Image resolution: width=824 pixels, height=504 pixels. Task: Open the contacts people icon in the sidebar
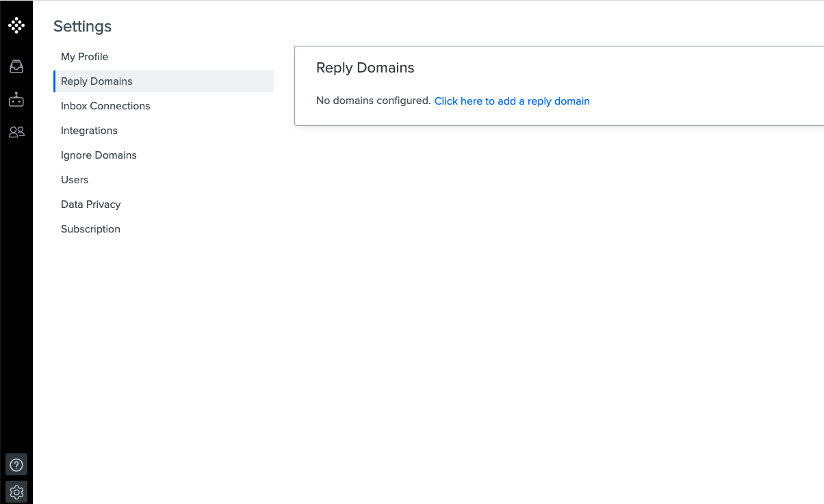pos(16,131)
